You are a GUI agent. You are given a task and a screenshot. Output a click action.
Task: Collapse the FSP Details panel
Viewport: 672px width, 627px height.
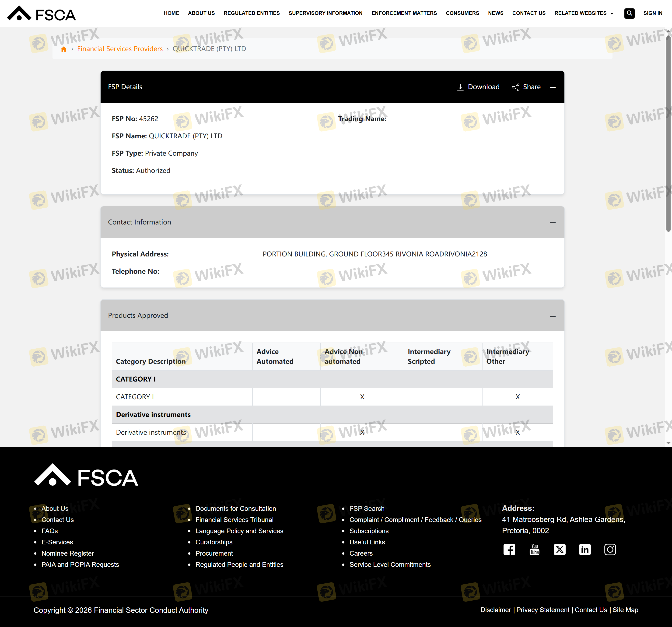(553, 87)
